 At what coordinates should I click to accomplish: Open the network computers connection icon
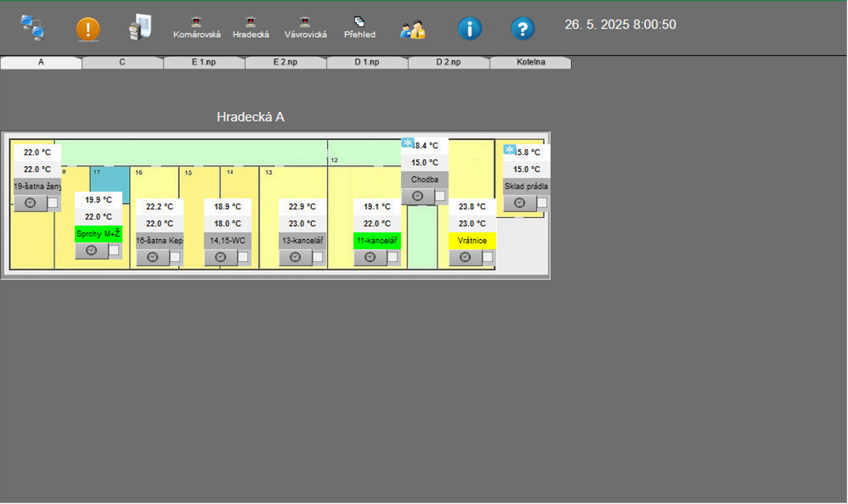32,28
